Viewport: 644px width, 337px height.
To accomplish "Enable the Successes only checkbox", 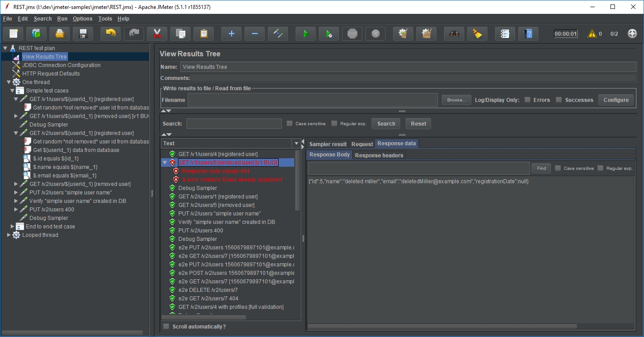I will pos(559,100).
